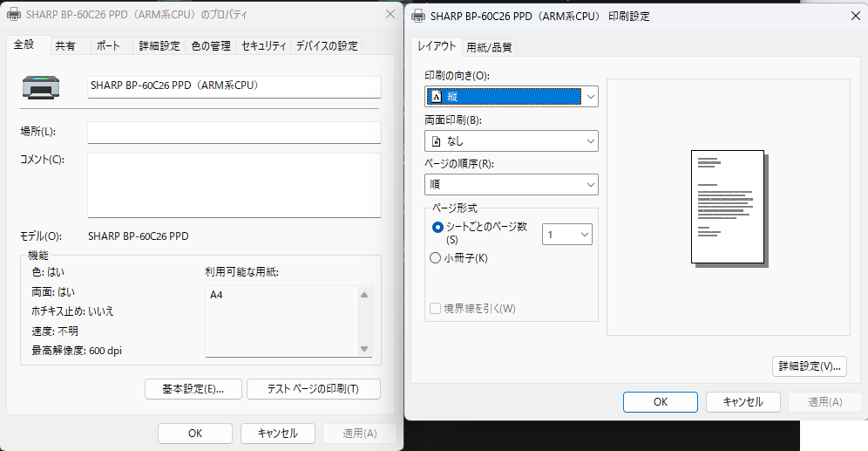Click printer icon in properties window title bar
Image resolution: width=868 pixels, height=451 pixels.
(x=15, y=15)
